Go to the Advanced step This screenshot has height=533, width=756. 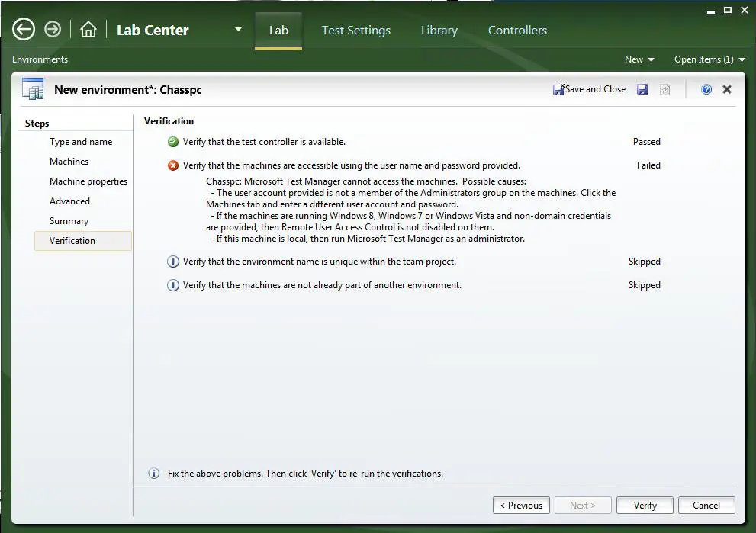pyautogui.click(x=69, y=201)
